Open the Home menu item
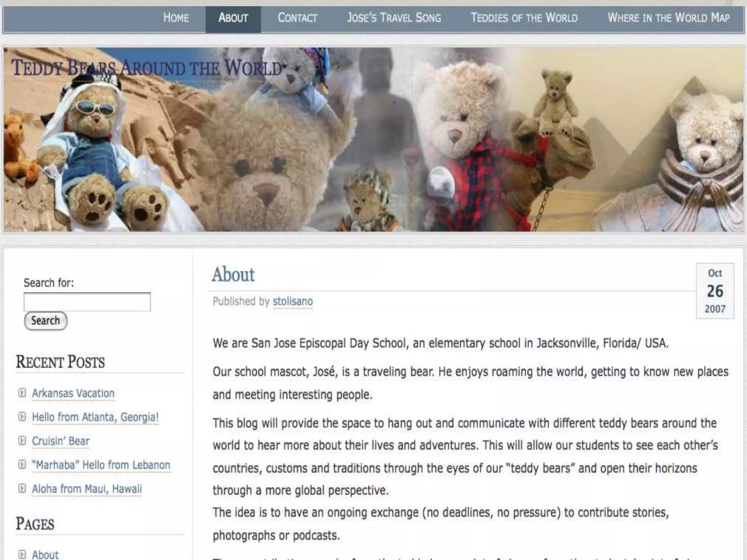747x560 pixels. click(x=176, y=18)
